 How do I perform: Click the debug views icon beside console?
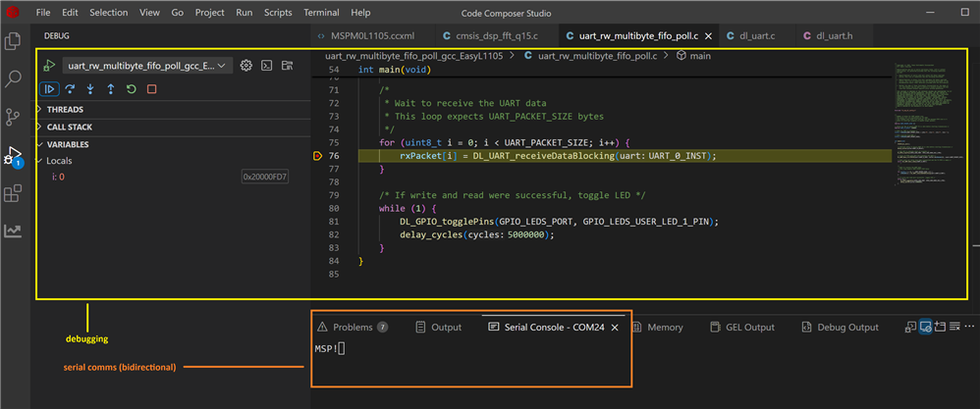click(x=287, y=65)
